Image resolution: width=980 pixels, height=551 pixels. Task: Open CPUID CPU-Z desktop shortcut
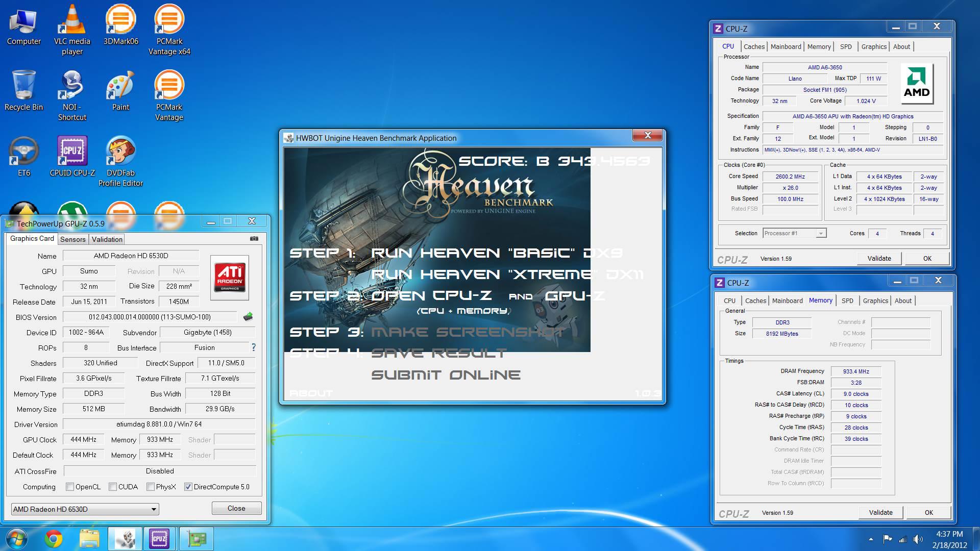point(72,157)
